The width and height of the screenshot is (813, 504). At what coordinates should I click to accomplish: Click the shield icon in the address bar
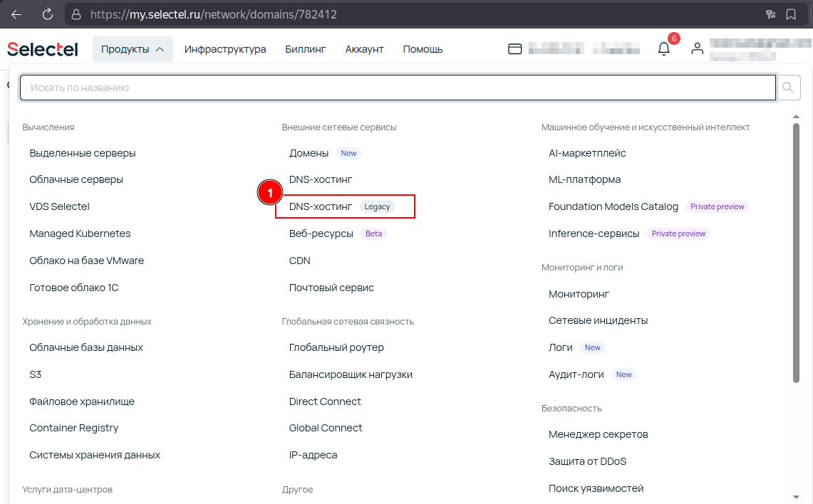76,13
